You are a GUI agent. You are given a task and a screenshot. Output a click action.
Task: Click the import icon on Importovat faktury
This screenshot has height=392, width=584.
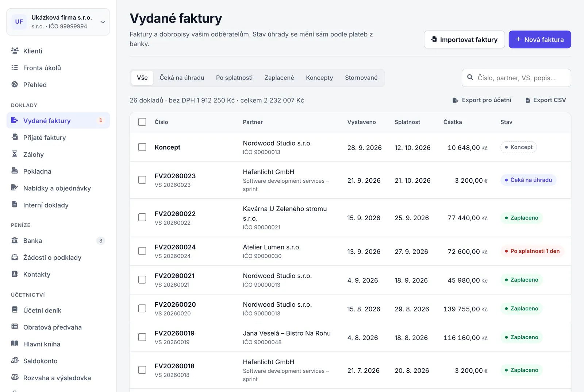click(434, 39)
